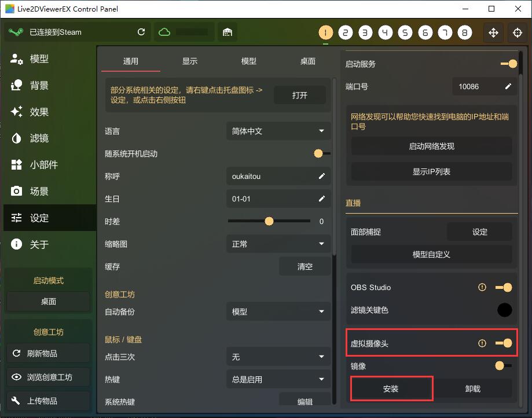Open the 语言 language dropdown

click(278, 131)
